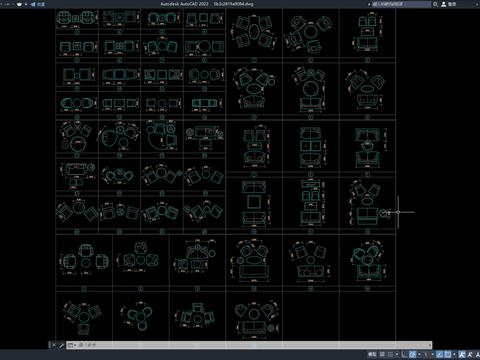The image size is (480, 360).
Task: Expand the recent commands dropdown arrow
Action: pyautogui.click(x=75, y=345)
